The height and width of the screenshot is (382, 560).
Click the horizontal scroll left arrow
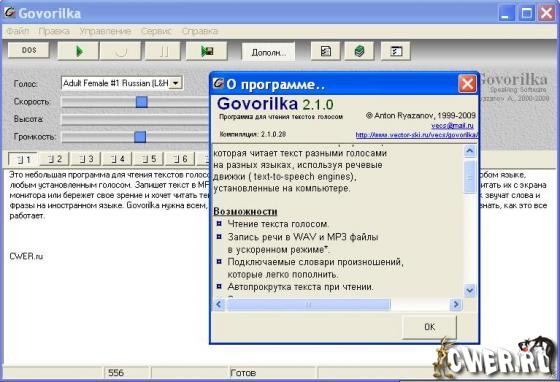pos(219,305)
